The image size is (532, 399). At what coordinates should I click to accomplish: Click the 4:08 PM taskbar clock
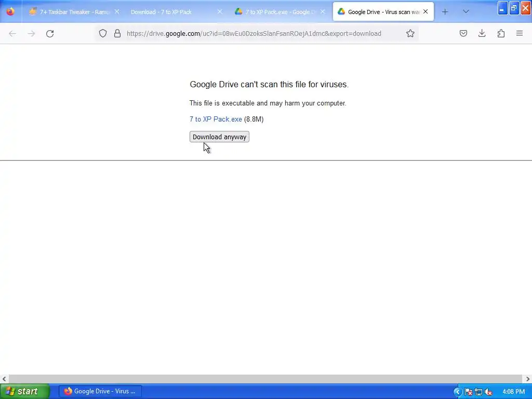(x=514, y=392)
